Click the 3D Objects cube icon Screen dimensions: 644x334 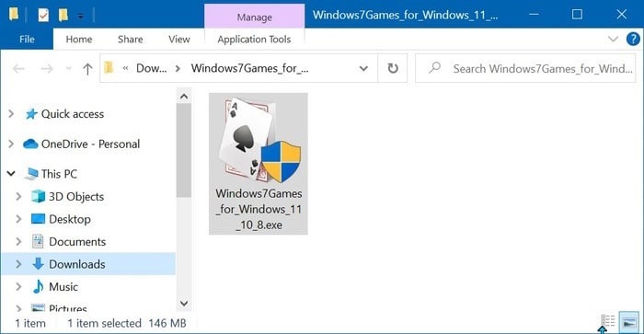pos(39,196)
